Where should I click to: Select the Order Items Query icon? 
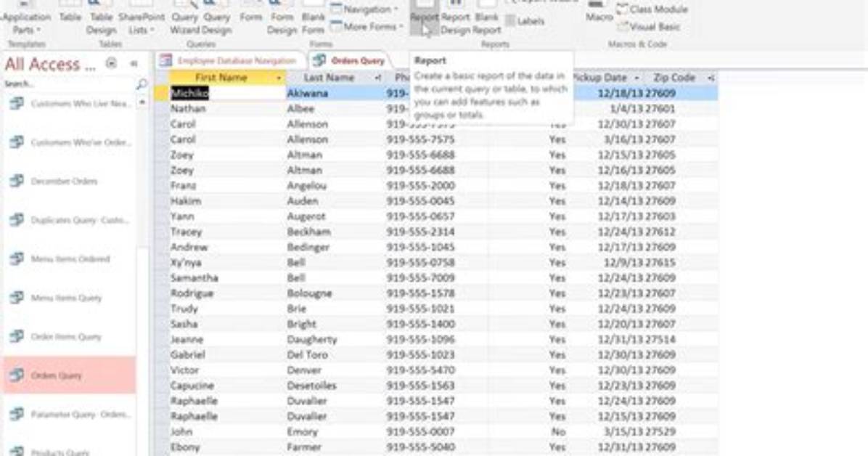pyautogui.click(x=17, y=336)
